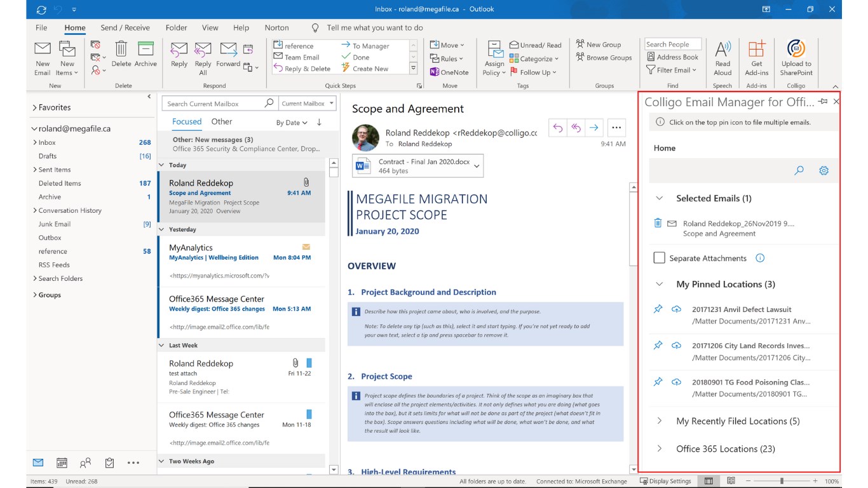Archive the selected message via ribbon
The height and width of the screenshot is (488, 868).
146,54
